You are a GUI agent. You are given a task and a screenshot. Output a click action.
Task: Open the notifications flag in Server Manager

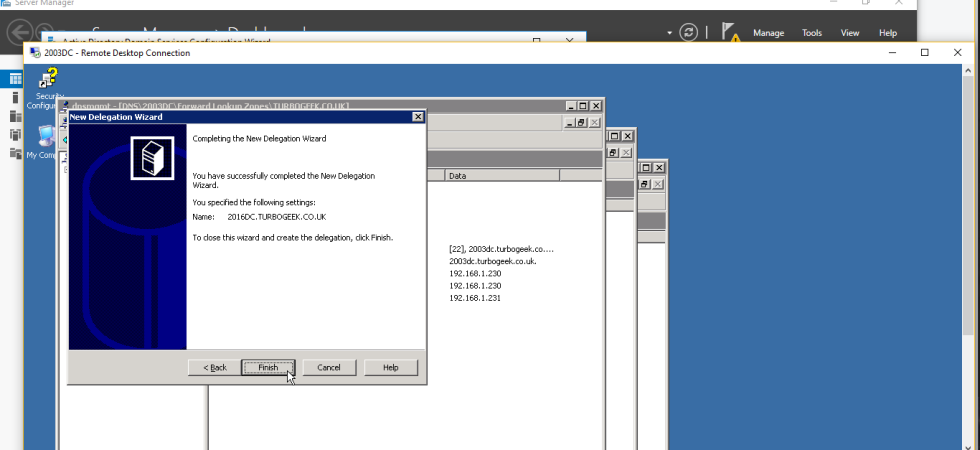click(730, 32)
